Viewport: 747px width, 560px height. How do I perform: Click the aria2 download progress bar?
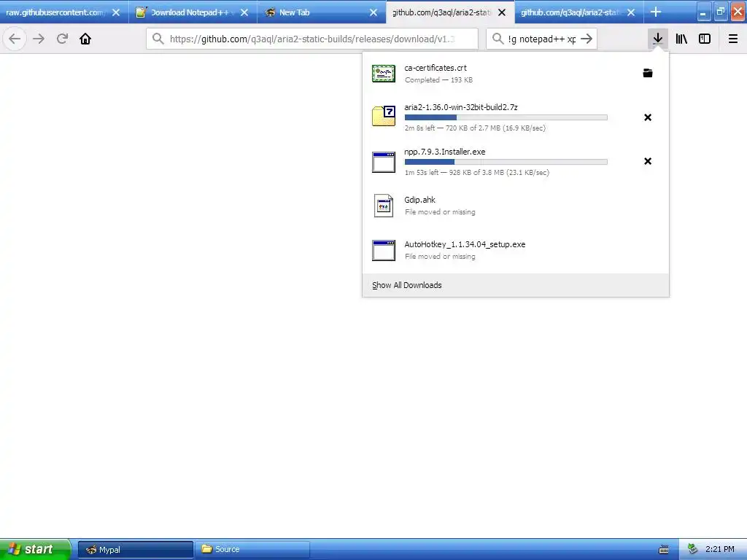(x=506, y=117)
